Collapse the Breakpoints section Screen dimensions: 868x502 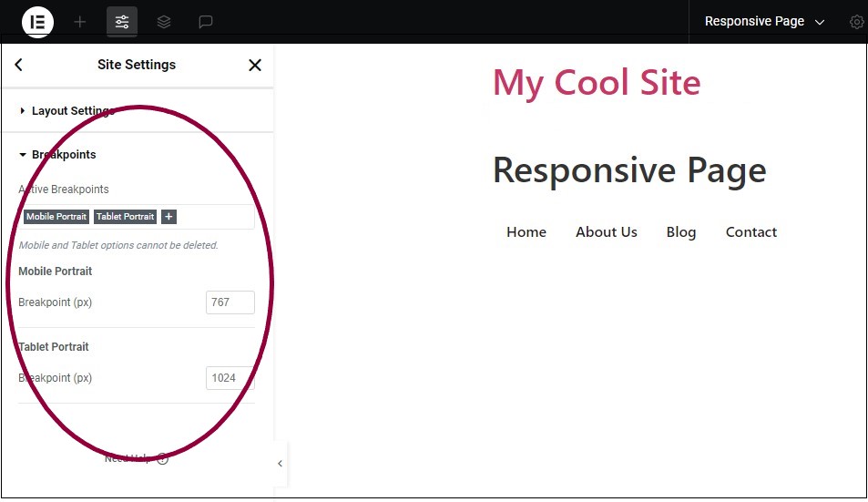click(x=63, y=155)
